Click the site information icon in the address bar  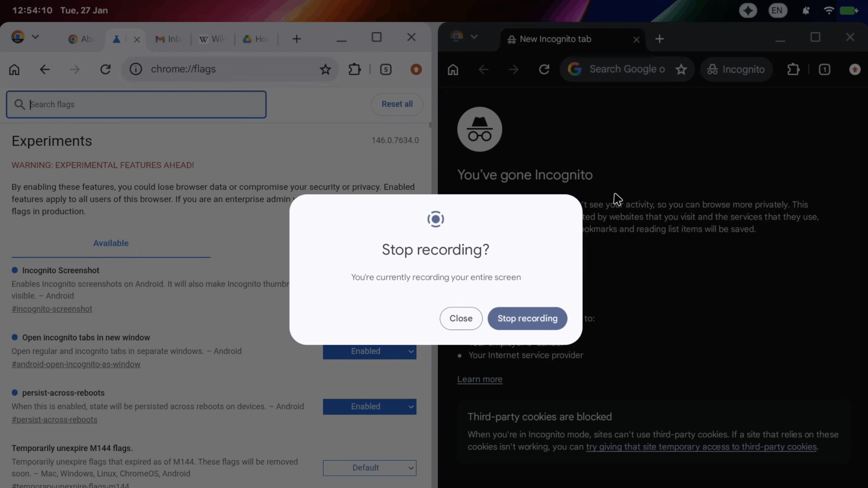(135, 69)
